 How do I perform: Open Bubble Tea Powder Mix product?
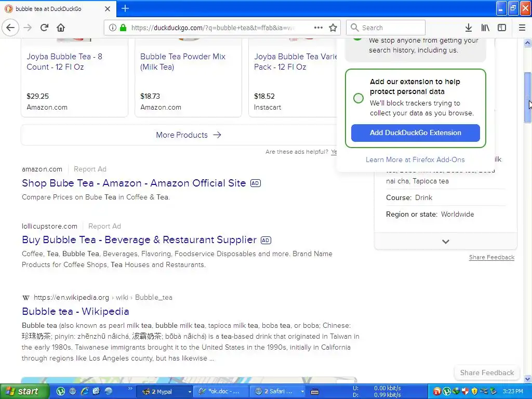(x=182, y=61)
